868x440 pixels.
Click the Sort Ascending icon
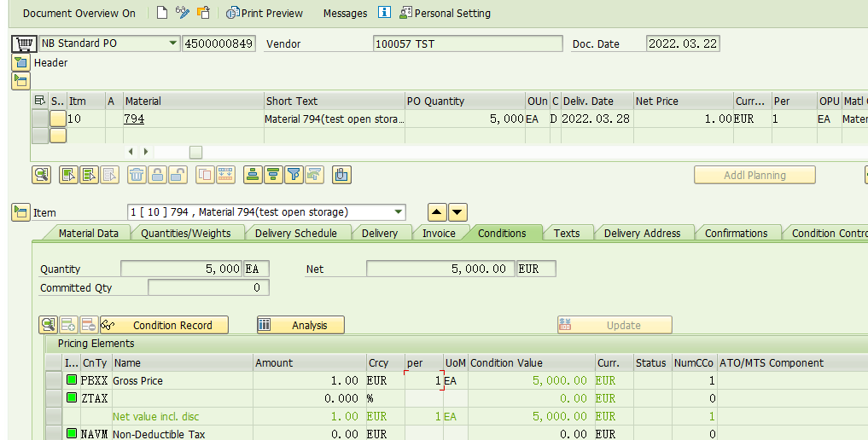253,175
